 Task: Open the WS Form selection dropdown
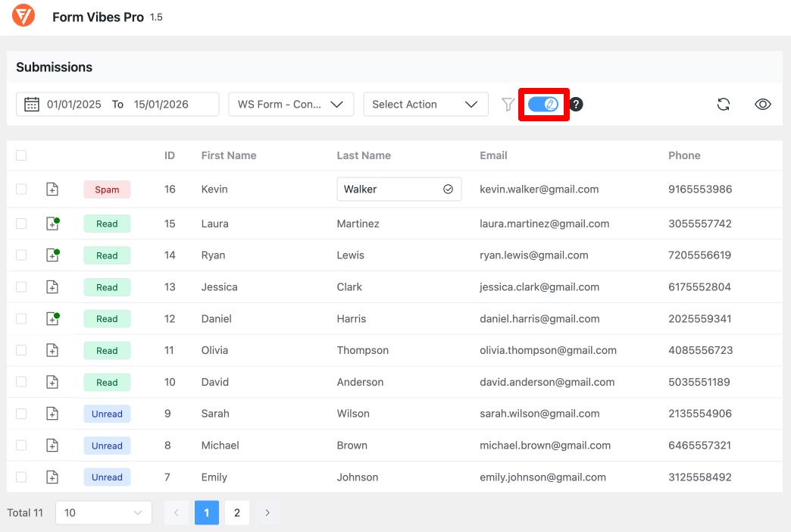tap(291, 104)
